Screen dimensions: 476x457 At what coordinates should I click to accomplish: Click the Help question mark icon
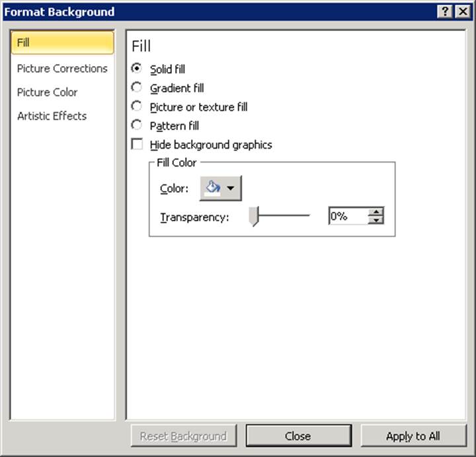point(446,11)
